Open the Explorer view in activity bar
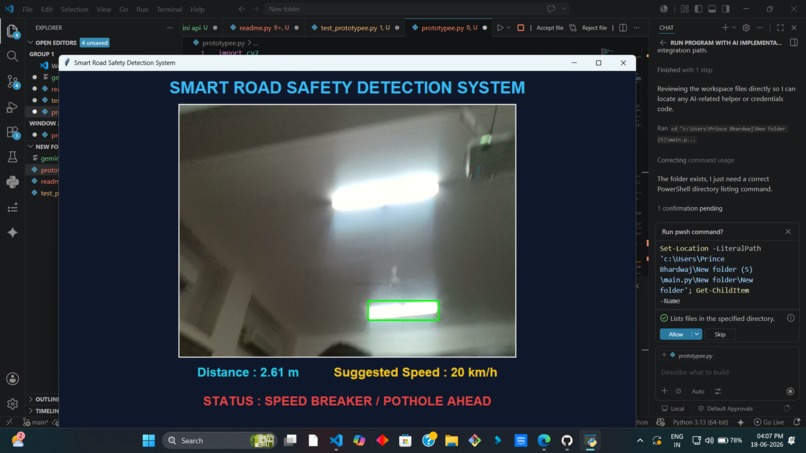Viewport: 806px width, 453px height. pyautogui.click(x=12, y=31)
